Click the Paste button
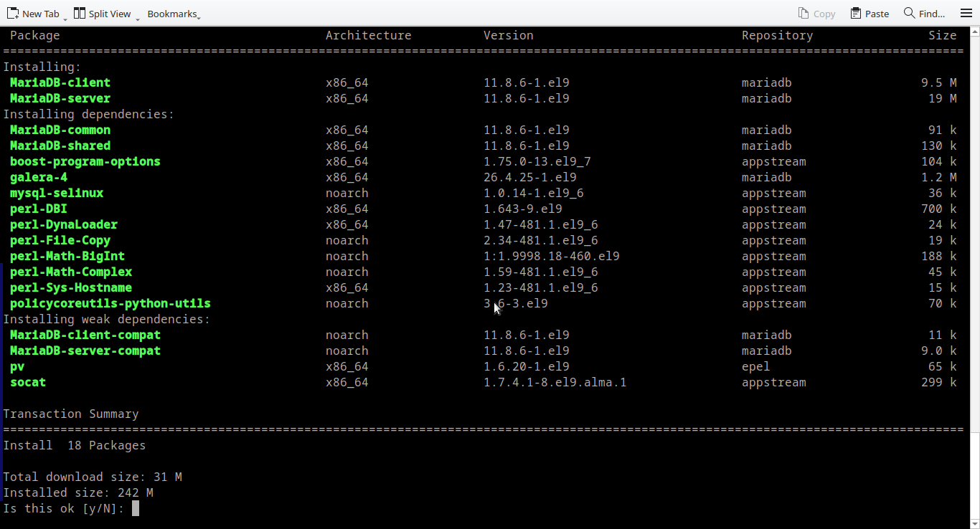 coord(870,14)
